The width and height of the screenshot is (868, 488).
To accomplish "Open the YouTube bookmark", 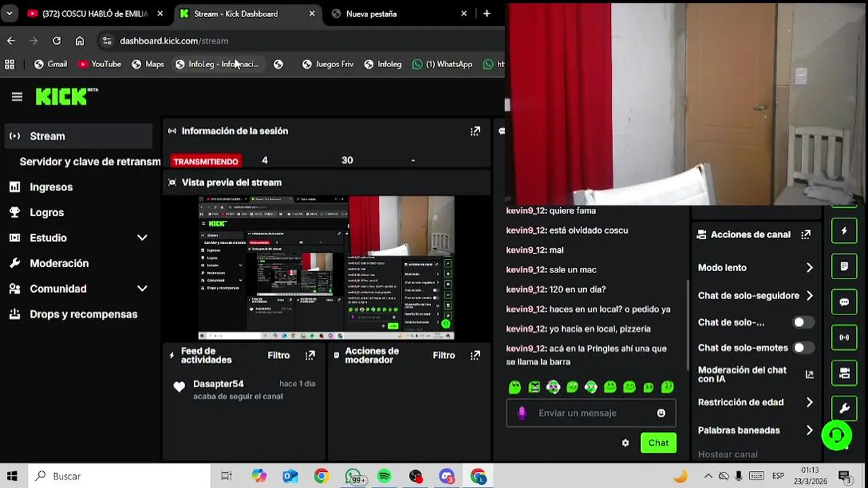I will (x=100, y=64).
